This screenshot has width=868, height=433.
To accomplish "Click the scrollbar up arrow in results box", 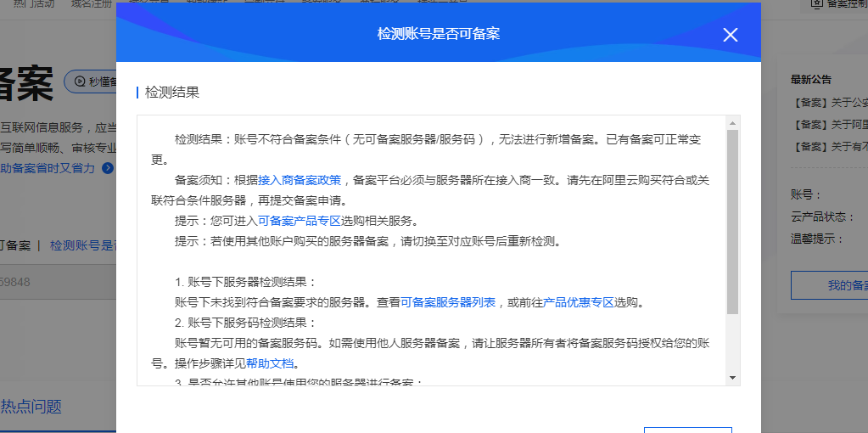I will pos(732,123).
